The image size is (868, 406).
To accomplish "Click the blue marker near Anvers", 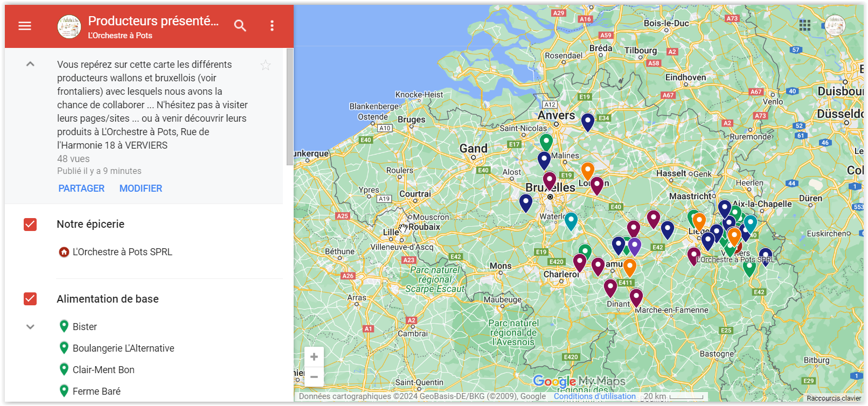I will pyautogui.click(x=588, y=122).
